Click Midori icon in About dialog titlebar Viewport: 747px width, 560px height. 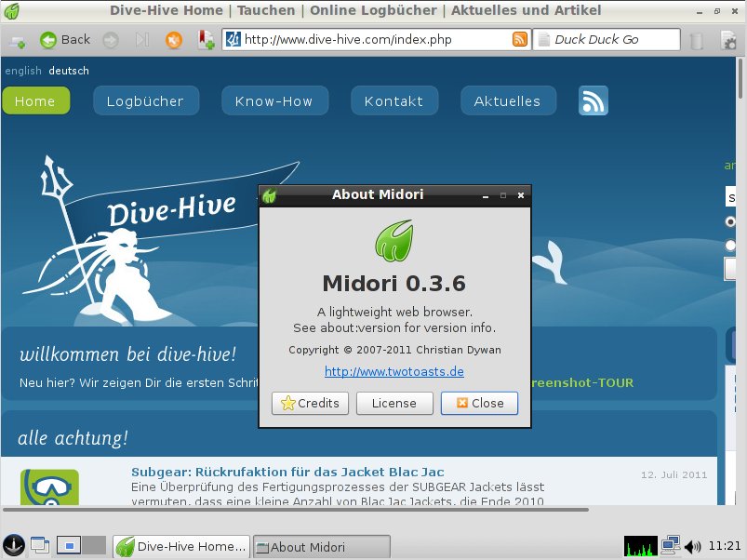tap(270, 195)
